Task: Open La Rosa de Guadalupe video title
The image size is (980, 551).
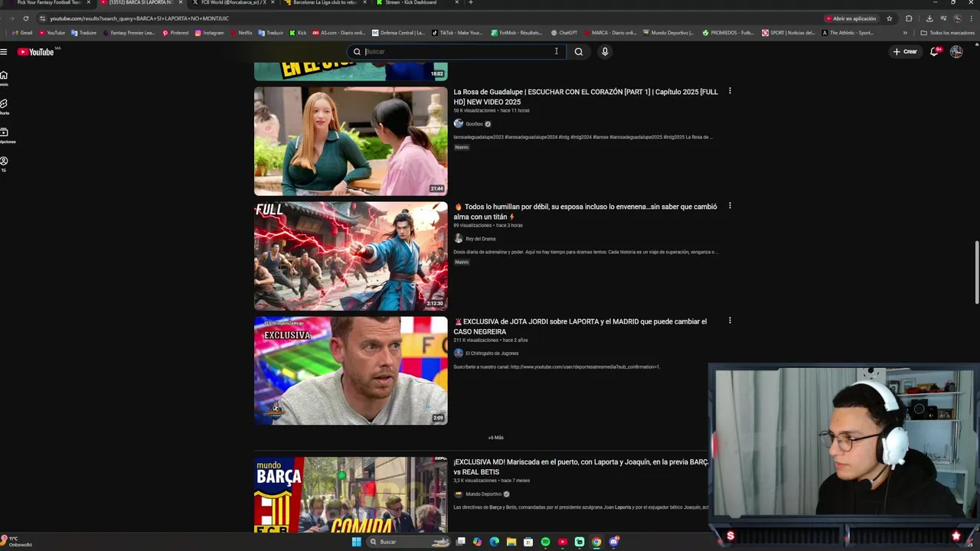Action: point(586,96)
